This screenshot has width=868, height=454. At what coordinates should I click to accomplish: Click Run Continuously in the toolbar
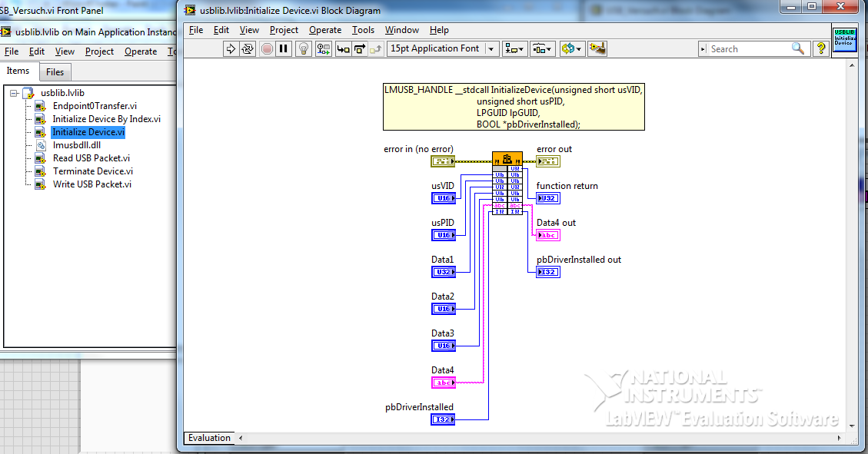248,48
